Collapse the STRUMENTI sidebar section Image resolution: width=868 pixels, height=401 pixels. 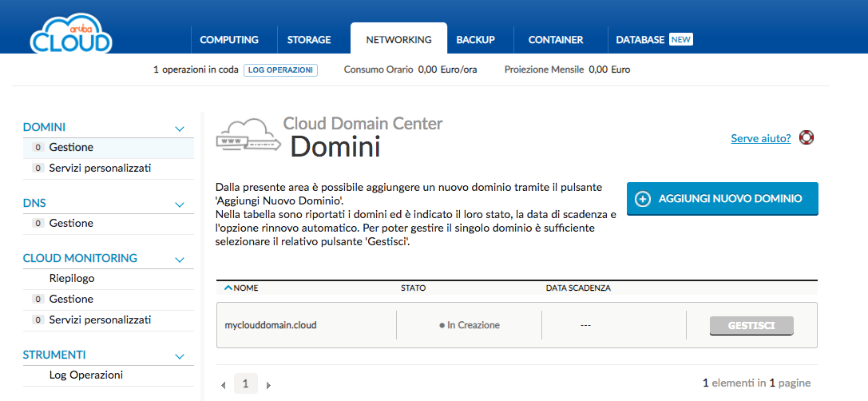[180, 356]
